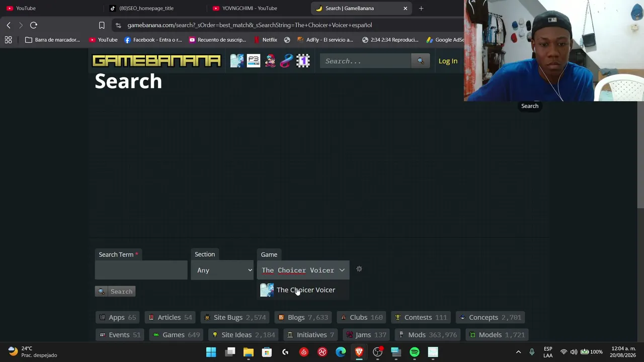Open the Facebook bookmark
Screen dimensions: 644x362
153,40
